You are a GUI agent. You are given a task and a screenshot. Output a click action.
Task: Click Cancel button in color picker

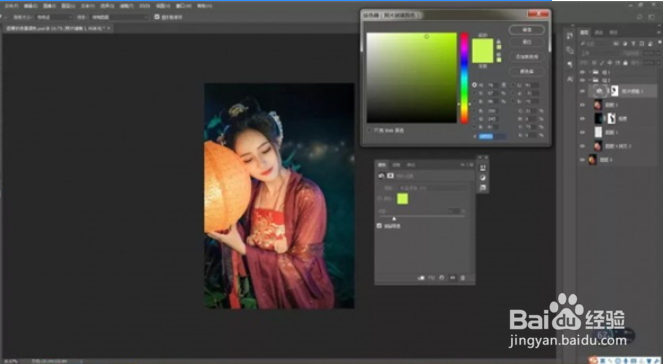tap(527, 42)
